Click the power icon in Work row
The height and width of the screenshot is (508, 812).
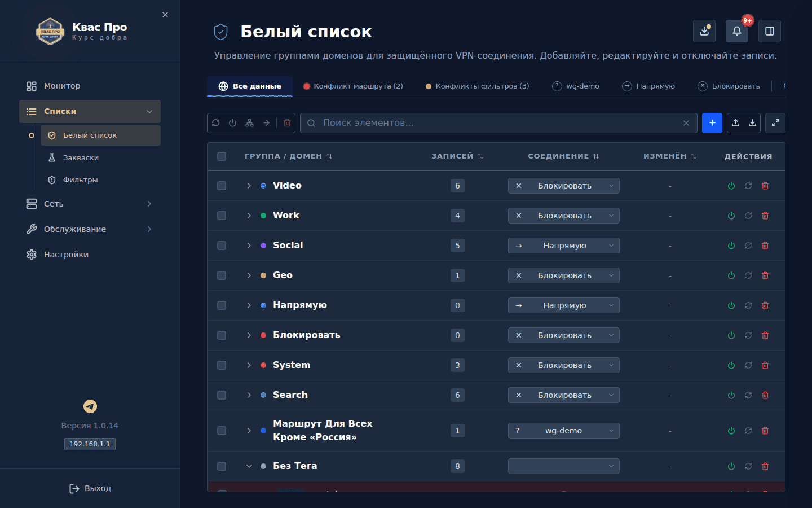click(731, 216)
